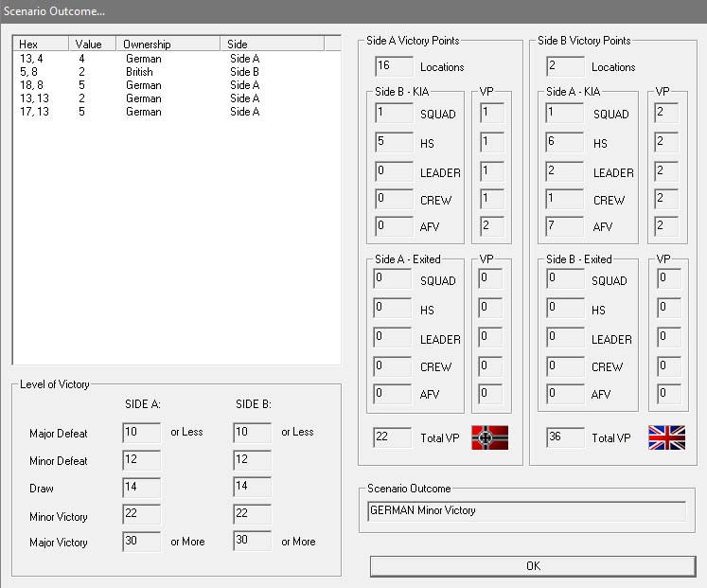Click Side B KIA CREW count field

pos(394,199)
